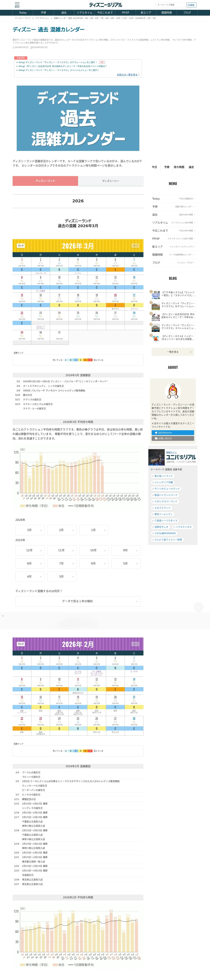This screenshot has width=210, height=980.
Task: Open the 八景島シーパラダイス link chip
Action: [165, 520]
